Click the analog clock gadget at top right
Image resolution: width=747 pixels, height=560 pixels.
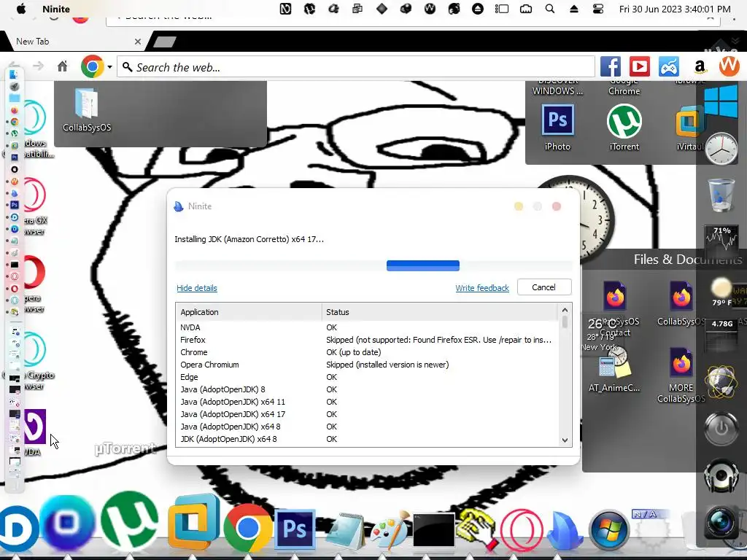721,149
